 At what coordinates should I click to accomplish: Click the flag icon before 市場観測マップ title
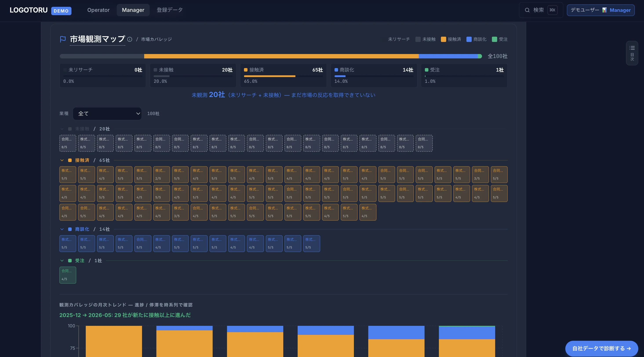(x=63, y=39)
